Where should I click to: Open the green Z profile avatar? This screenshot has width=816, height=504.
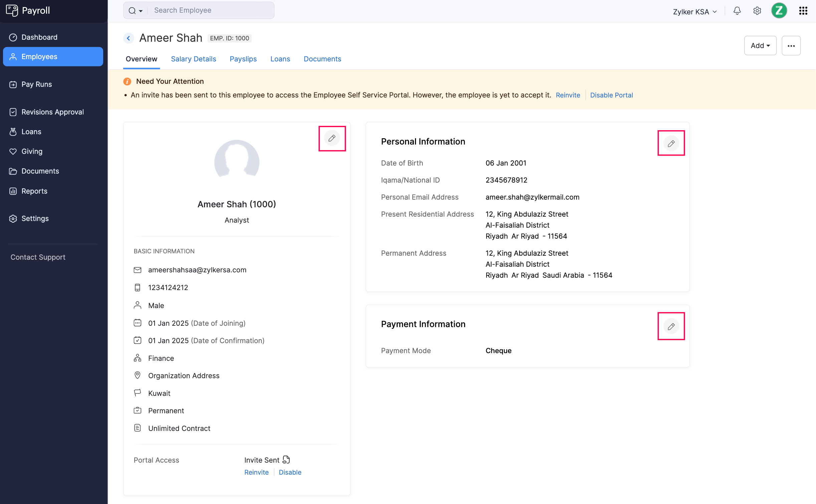(x=779, y=10)
